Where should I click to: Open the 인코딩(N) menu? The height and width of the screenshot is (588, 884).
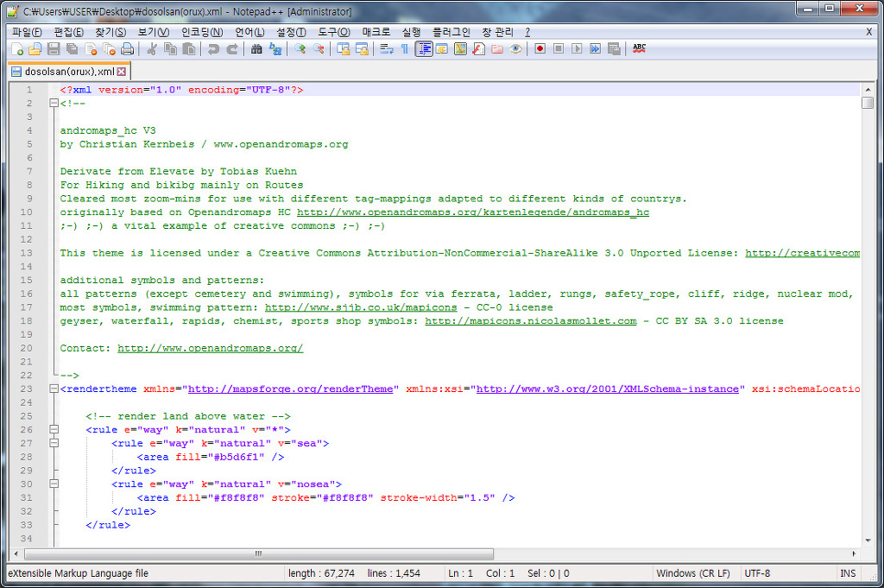click(x=201, y=32)
